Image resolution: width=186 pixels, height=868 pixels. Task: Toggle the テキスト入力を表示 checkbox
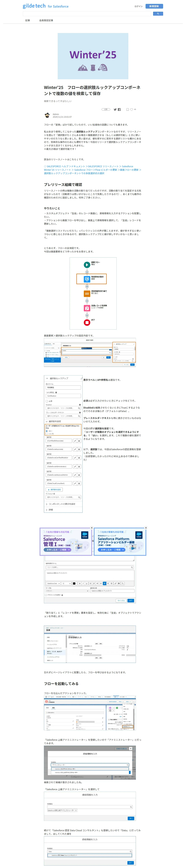pos(46,595)
